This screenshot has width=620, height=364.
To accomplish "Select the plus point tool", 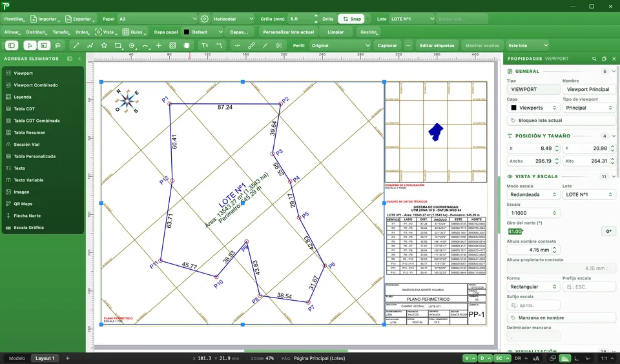I will coord(159,45).
